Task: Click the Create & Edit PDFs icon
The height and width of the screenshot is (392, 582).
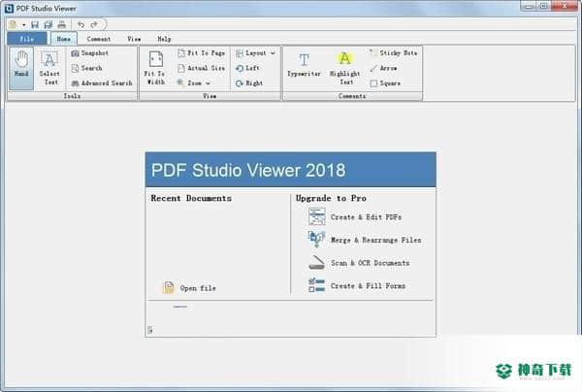Action: pyautogui.click(x=316, y=216)
